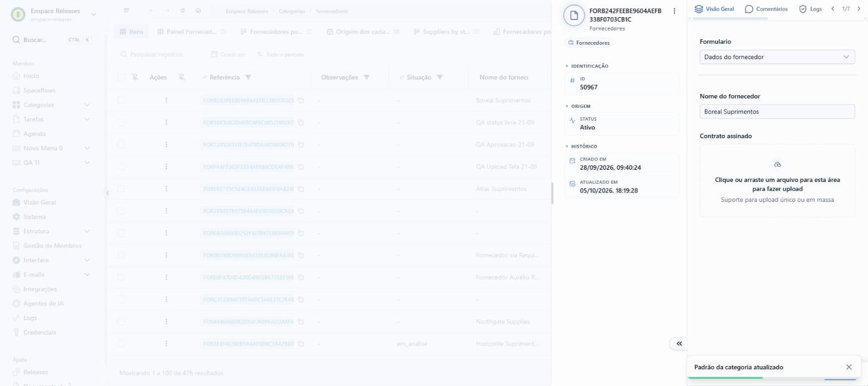Open the three-dot menu beside the record title
The image size is (868, 386).
tap(674, 11)
